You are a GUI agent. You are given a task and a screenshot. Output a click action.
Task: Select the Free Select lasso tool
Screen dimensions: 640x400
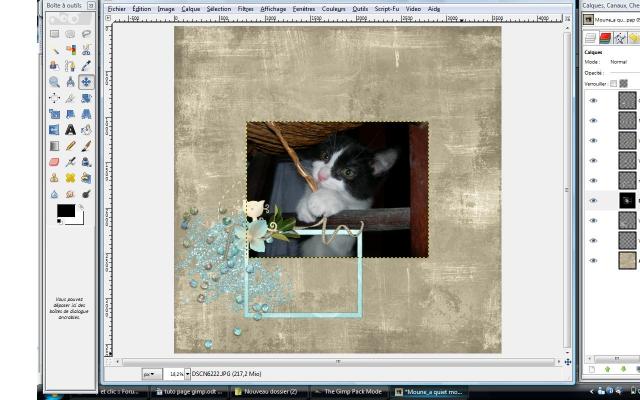[86, 34]
